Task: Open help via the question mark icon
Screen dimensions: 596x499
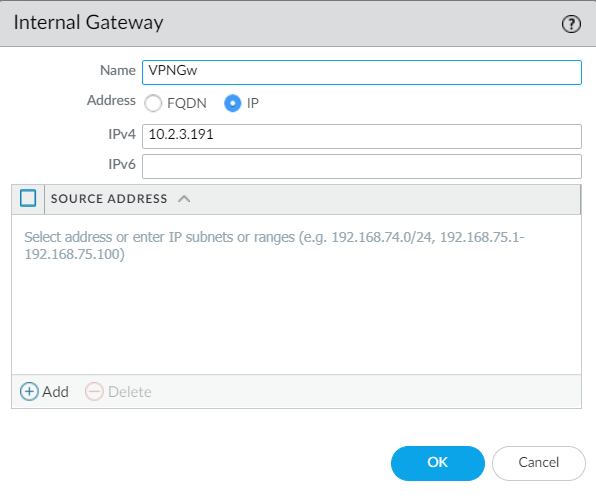Action: pyautogui.click(x=571, y=24)
